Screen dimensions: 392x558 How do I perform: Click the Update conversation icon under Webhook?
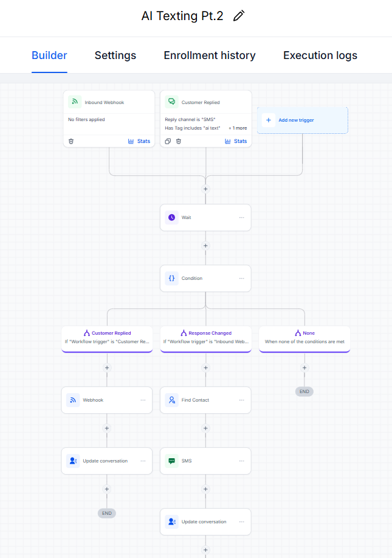pyautogui.click(x=73, y=461)
